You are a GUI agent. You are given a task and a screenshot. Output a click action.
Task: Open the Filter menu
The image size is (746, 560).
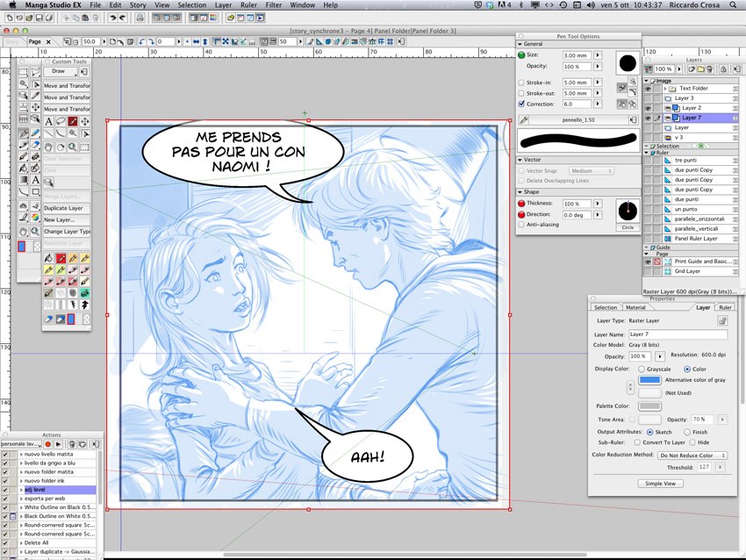(274, 5)
